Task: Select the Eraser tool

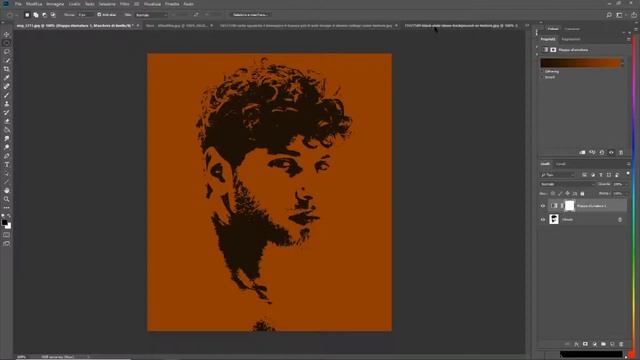Action: 7,121
